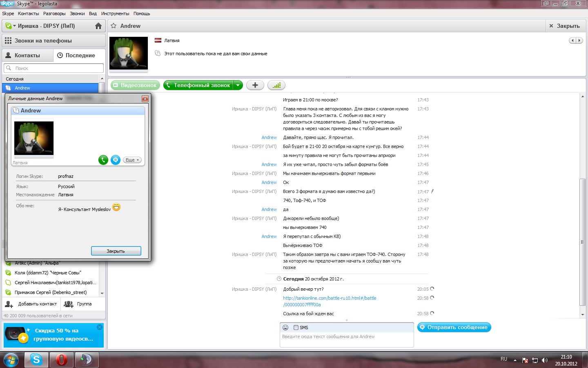This screenshot has width=588, height=368.
Task: Click the previous arrow in the header pager
Action: pyautogui.click(x=572, y=40)
